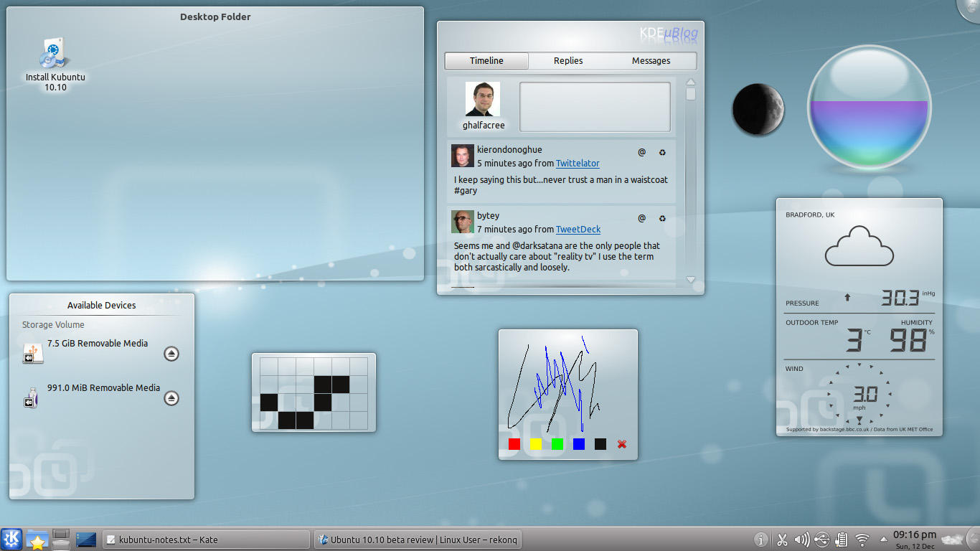
Task: Open the Klipper scissors clipboard icon
Action: pos(782,540)
